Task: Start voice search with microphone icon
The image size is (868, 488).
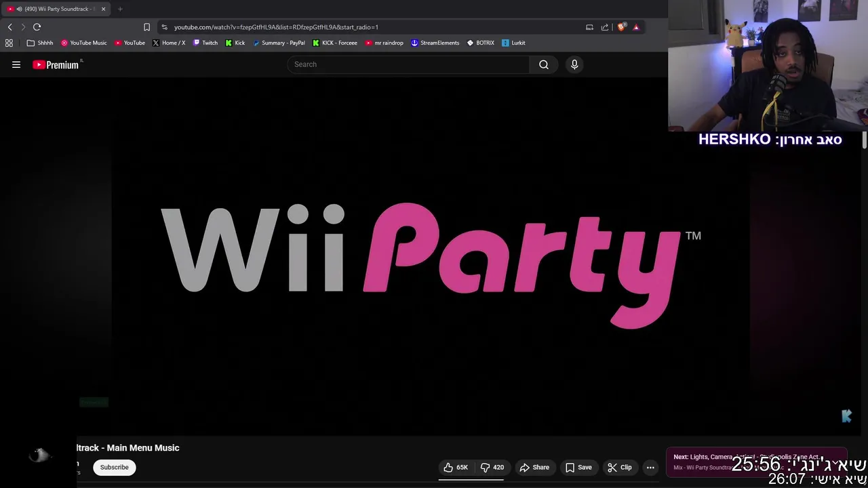Action: pyautogui.click(x=574, y=64)
